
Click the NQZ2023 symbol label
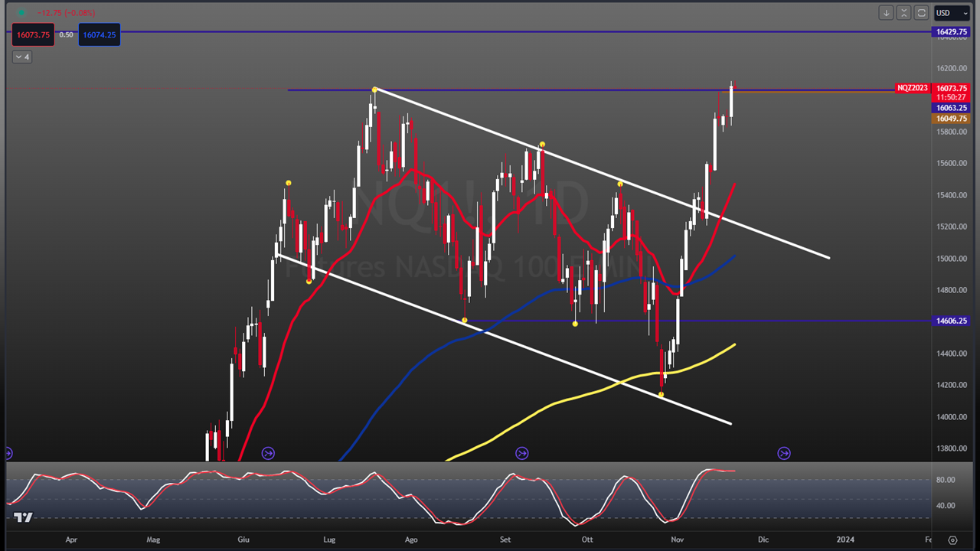913,88
